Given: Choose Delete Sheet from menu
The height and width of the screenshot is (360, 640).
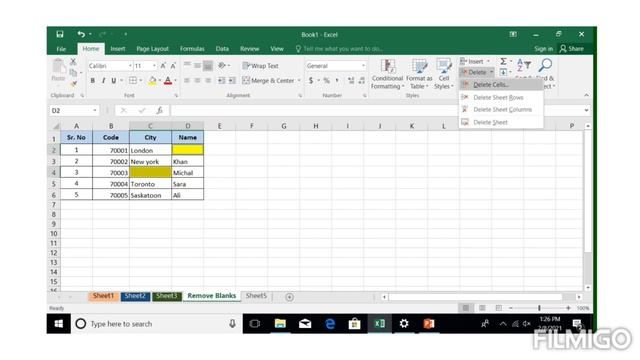Looking at the screenshot, I should tap(501, 122).
